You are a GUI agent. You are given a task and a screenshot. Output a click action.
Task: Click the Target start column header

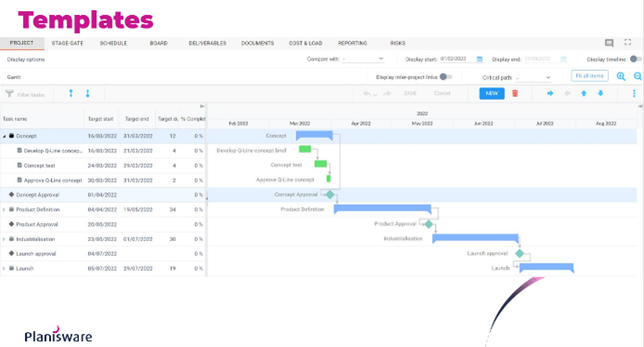100,119
